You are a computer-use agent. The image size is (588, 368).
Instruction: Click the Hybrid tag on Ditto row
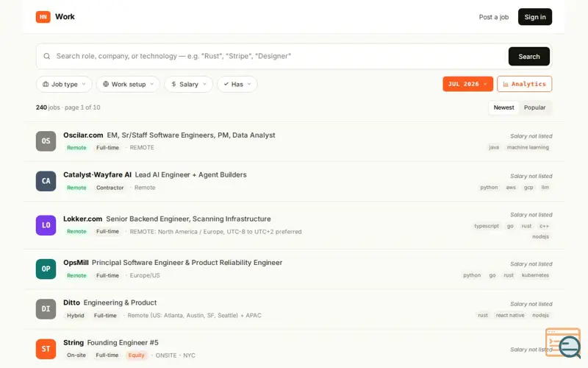point(76,316)
